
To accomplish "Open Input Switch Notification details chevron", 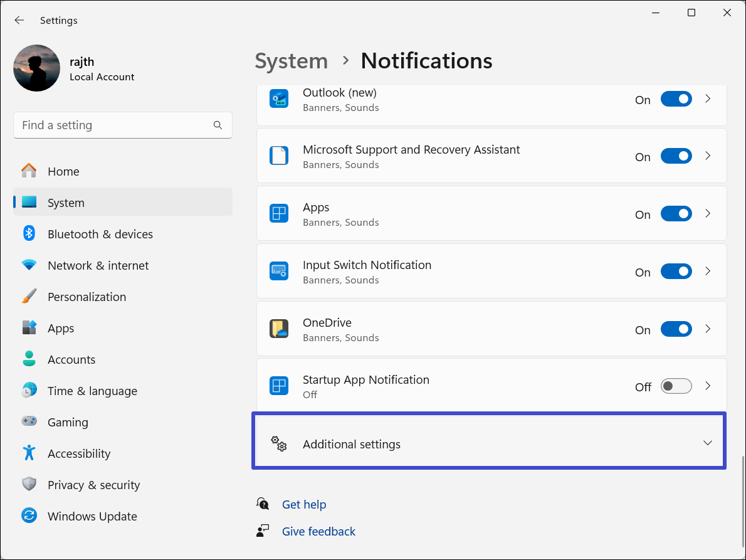I will point(708,272).
